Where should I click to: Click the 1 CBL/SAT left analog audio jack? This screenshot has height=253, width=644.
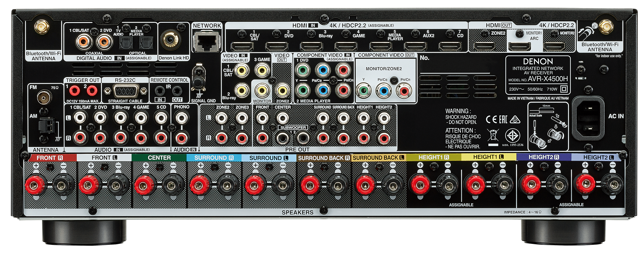point(80,118)
